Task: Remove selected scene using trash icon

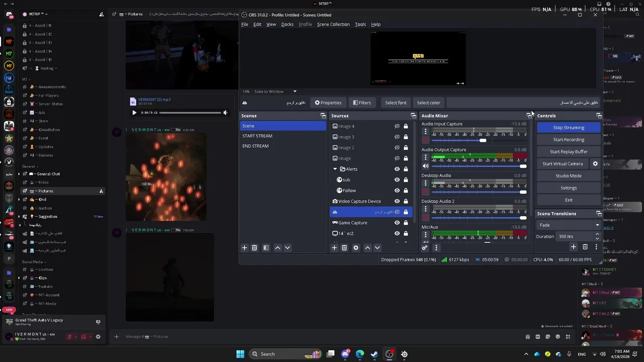Action: 255,247
